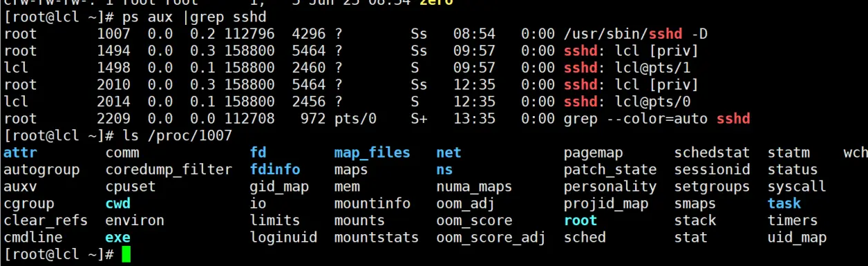
Task: Select the 'map_files' directory entry
Action: (372, 153)
